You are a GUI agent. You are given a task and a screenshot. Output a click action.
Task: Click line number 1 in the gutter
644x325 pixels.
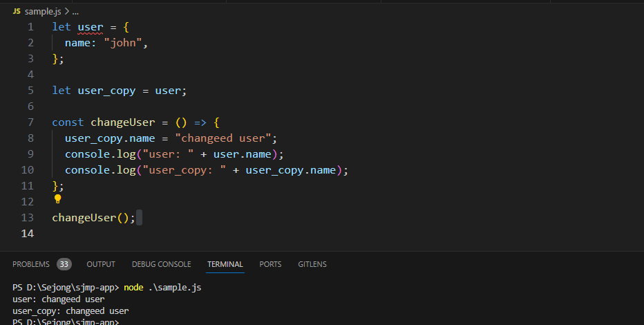coord(31,27)
